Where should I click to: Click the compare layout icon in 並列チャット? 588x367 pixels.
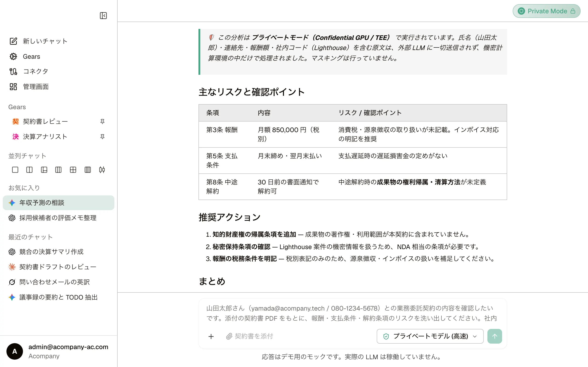(102, 170)
